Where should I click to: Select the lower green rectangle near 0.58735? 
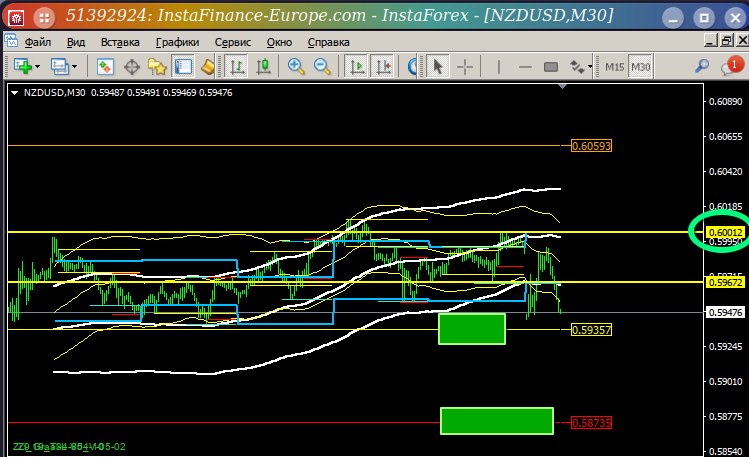coord(497,421)
